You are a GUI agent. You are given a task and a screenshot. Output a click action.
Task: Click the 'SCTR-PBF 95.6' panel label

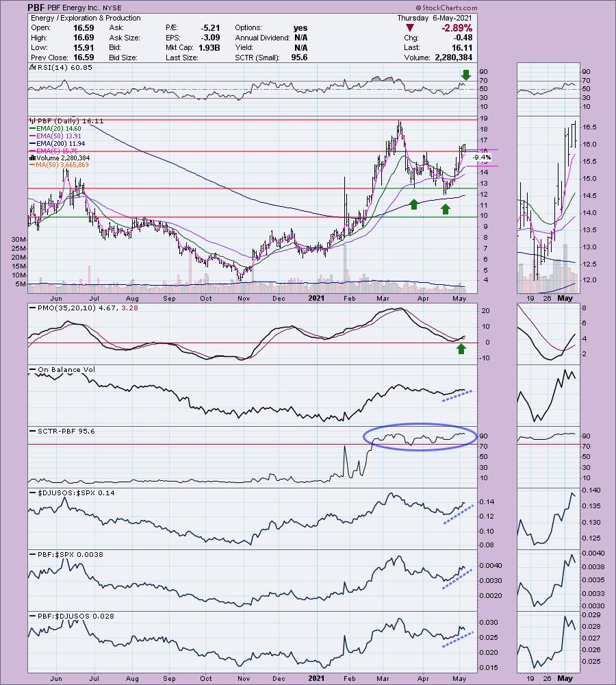(x=66, y=431)
